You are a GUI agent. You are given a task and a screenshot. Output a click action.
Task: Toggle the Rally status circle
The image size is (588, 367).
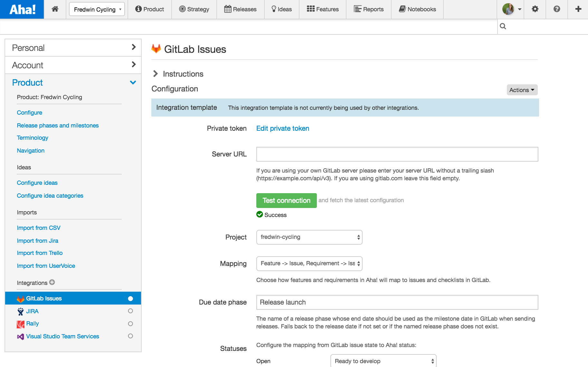[x=130, y=324]
